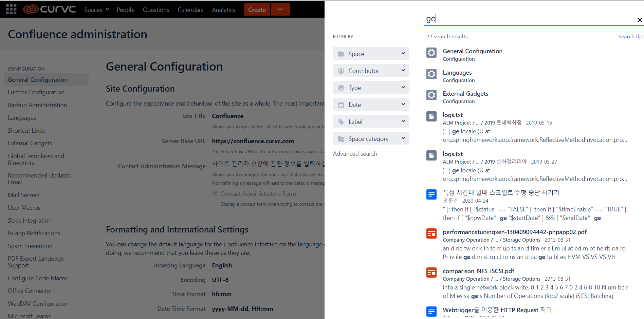Open the Languages search result
The height and width of the screenshot is (319, 644).
[x=457, y=73]
